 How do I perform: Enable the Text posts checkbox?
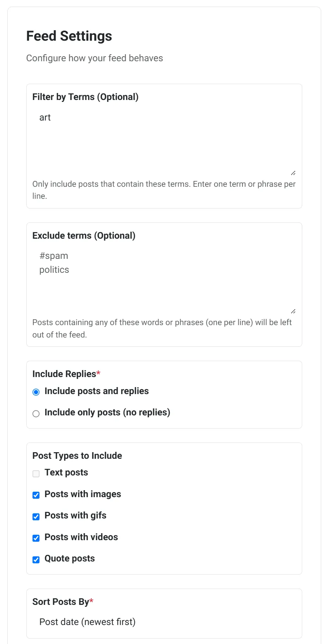[x=36, y=474]
